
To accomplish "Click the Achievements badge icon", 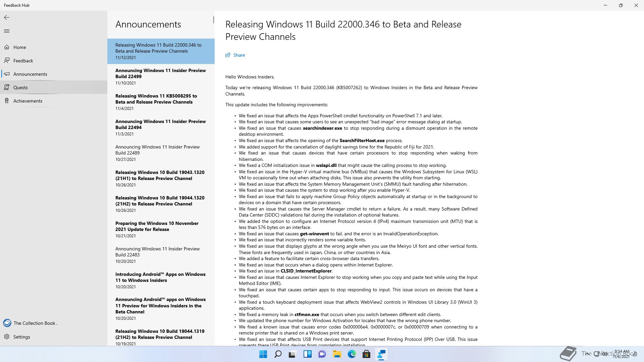I will [x=7, y=101].
